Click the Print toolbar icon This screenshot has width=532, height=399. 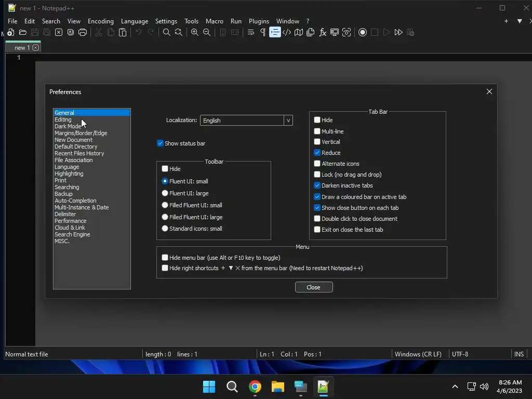click(x=83, y=32)
